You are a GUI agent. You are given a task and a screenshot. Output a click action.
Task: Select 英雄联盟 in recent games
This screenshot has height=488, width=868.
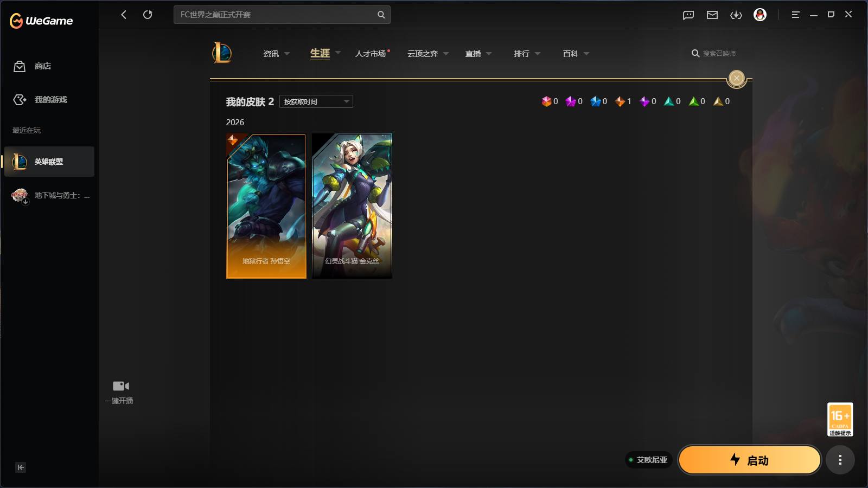pyautogui.click(x=49, y=162)
